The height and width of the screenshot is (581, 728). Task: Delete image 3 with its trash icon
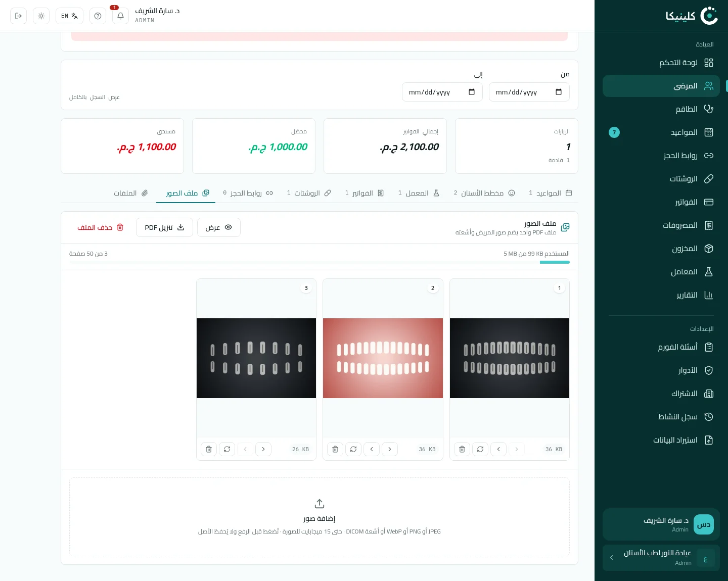pyautogui.click(x=209, y=449)
